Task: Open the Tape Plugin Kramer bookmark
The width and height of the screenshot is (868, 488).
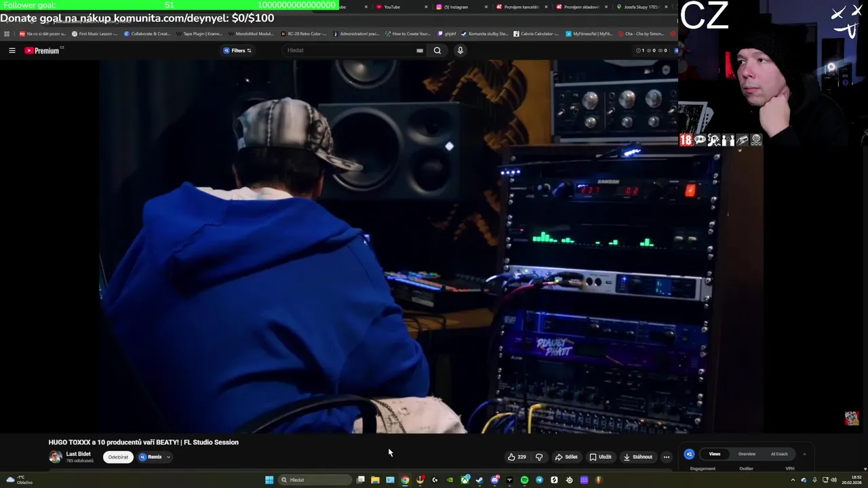Action: coord(199,33)
